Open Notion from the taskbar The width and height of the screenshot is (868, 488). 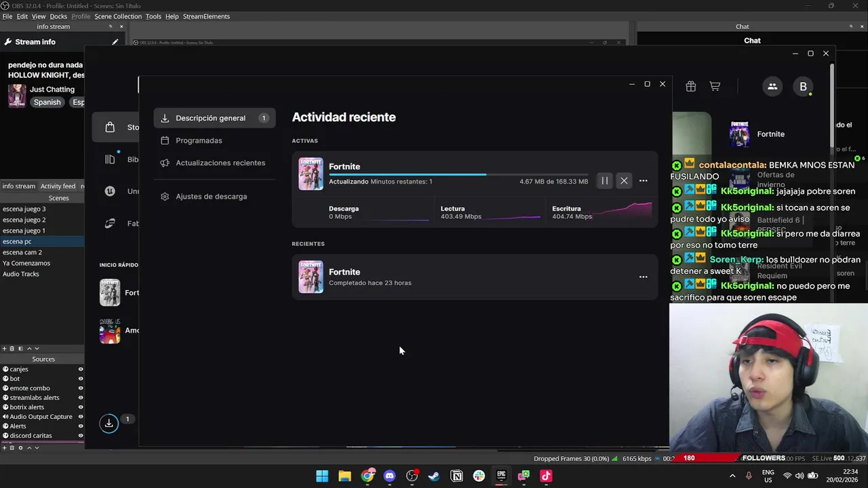click(456, 476)
